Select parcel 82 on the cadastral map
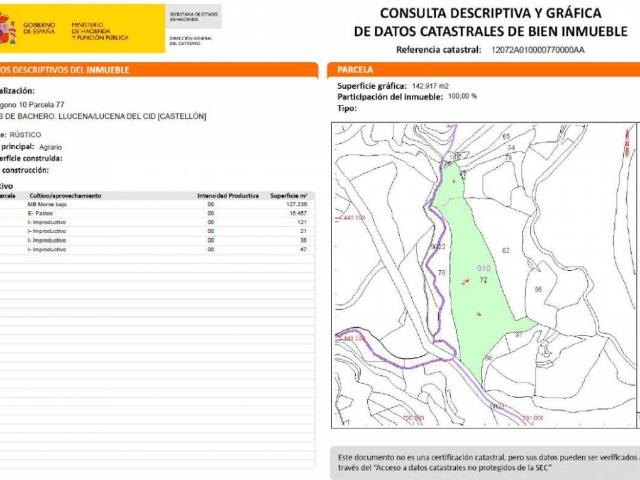 506,250
